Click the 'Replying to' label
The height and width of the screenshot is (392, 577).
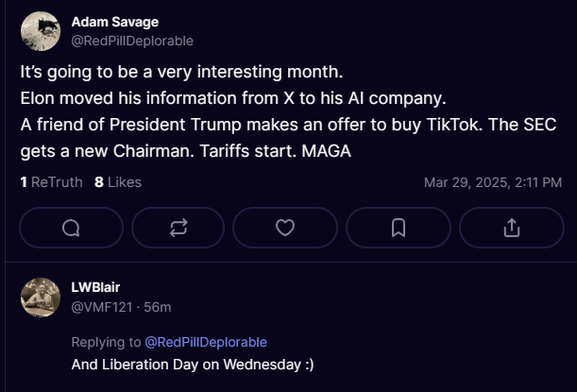(x=106, y=342)
